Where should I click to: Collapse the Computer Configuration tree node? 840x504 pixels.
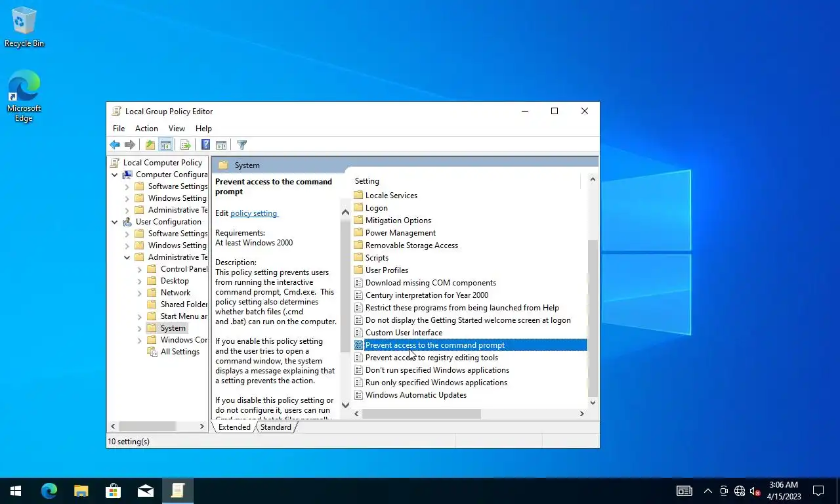(114, 175)
